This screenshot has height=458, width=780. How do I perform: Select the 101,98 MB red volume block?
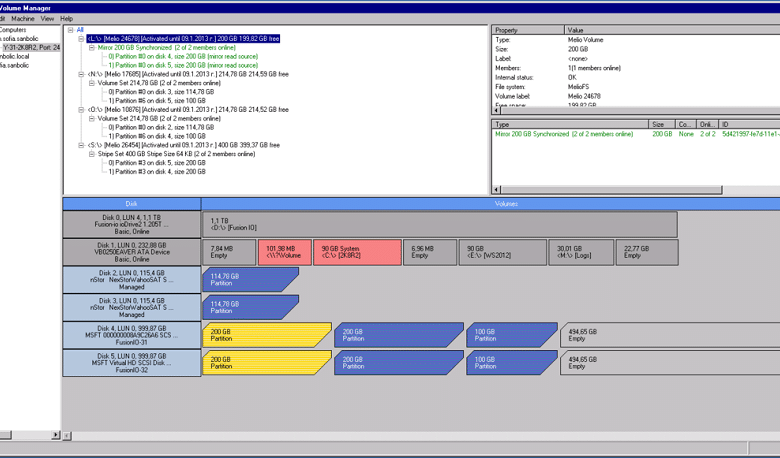click(x=285, y=252)
